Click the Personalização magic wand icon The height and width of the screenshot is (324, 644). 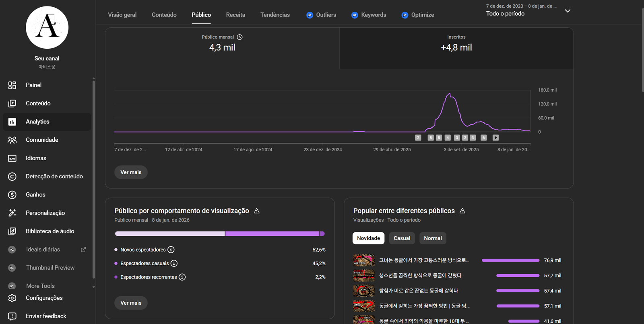coord(12,213)
